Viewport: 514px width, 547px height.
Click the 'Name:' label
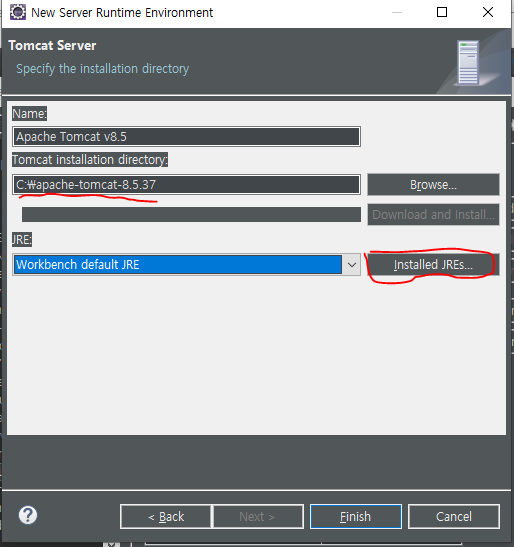coord(30,114)
